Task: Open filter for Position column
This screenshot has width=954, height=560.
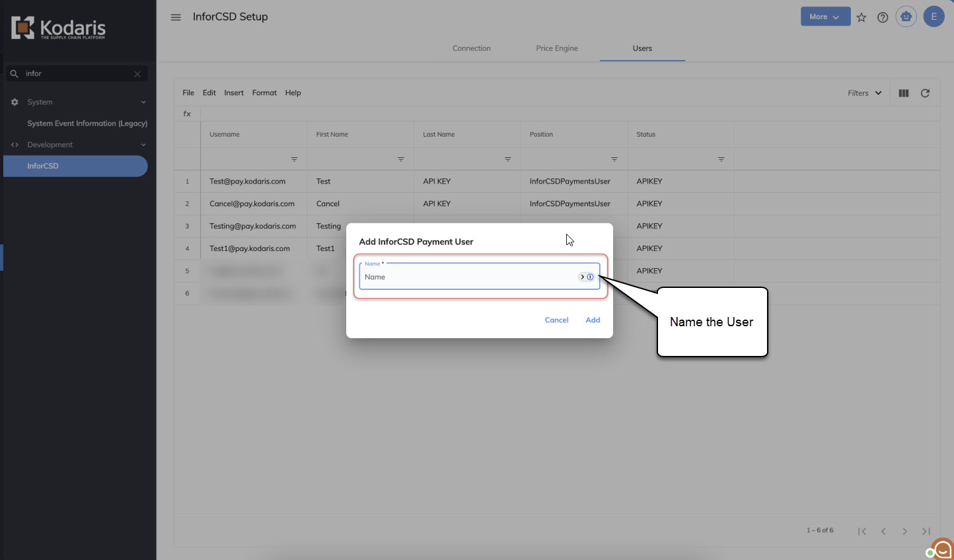Action: (614, 159)
